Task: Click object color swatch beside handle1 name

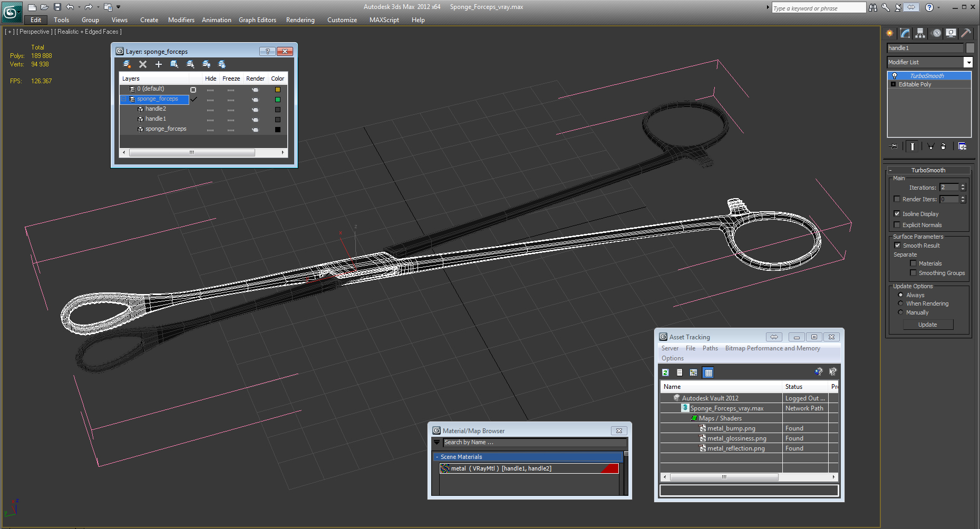Action: tap(970, 48)
